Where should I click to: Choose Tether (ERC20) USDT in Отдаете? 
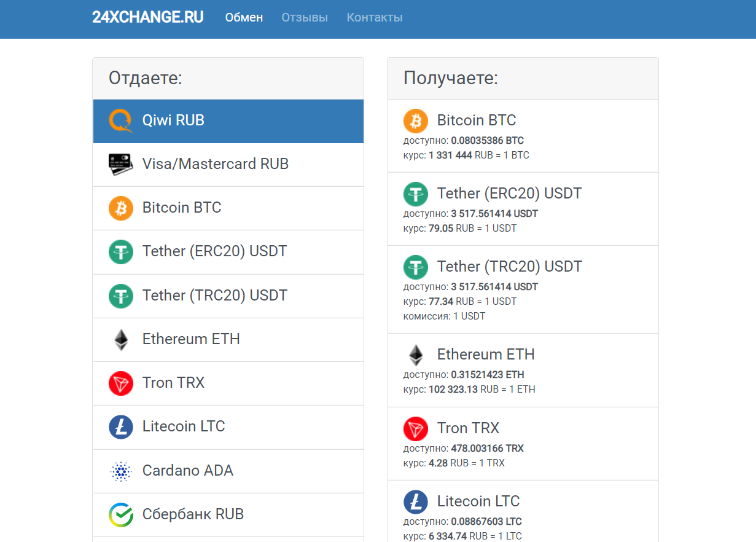tap(228, 252)
